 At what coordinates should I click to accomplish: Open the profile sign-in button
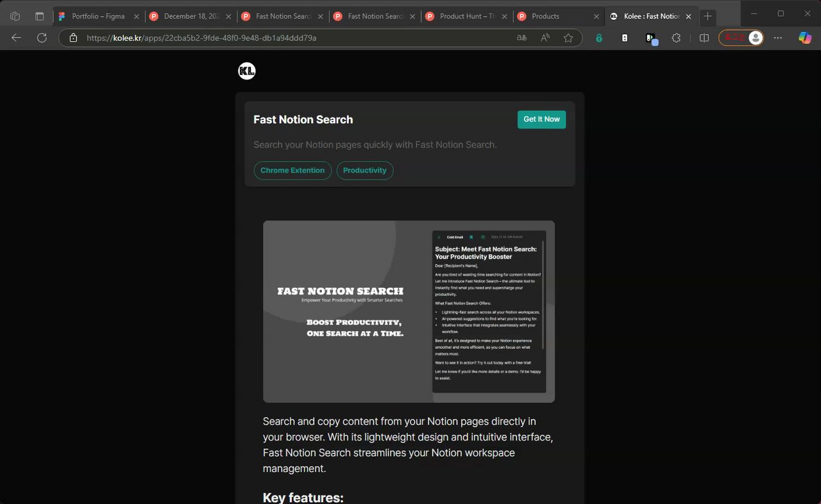(741, 38)
